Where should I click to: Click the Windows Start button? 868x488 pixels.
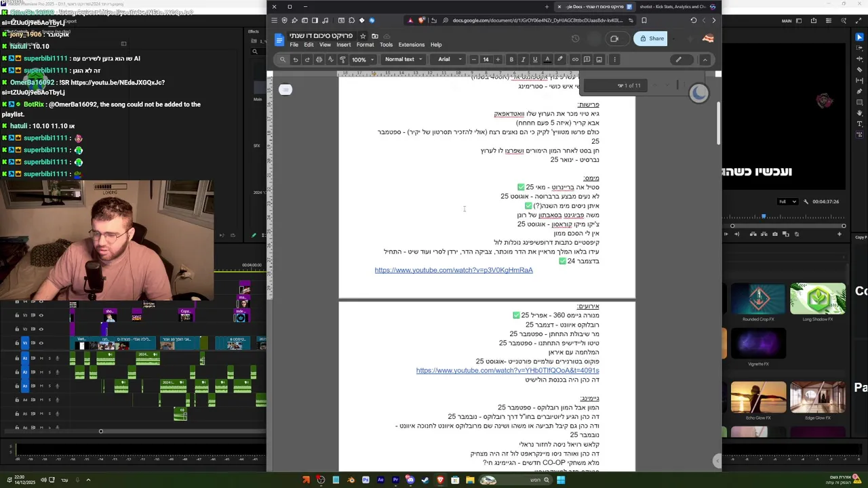click(x=561, y=480)
